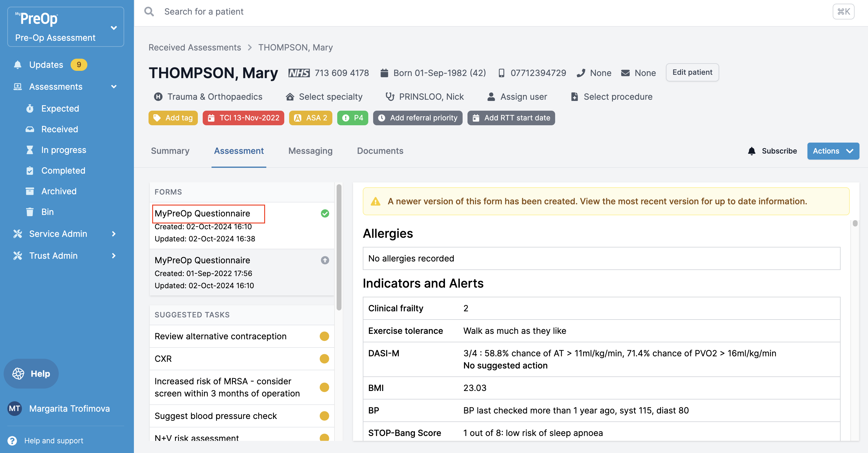Click the Expected stopwatch icon

click(30, 108)
